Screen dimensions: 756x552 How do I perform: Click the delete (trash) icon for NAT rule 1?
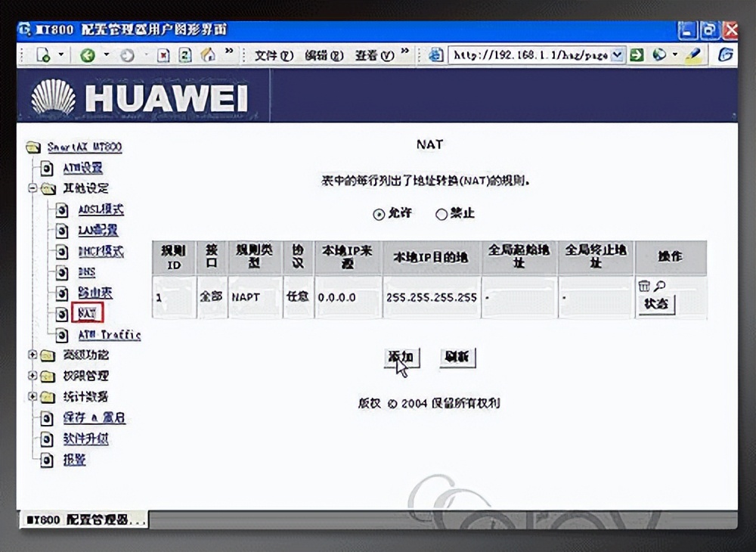pyautogui.click(x=644, y=286)
